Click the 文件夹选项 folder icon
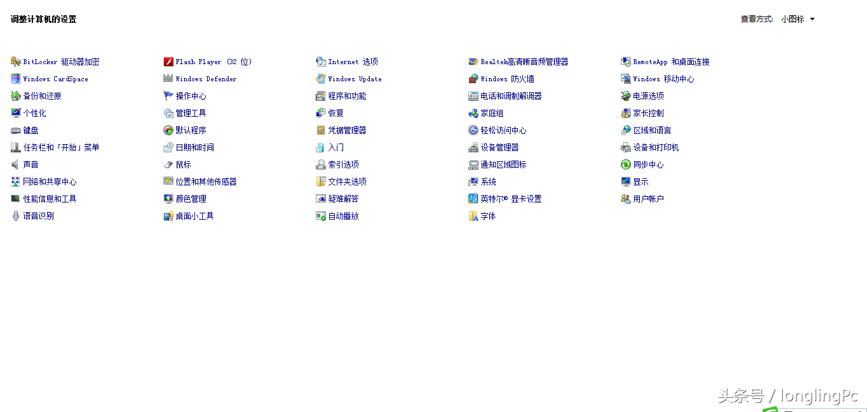 pos(321,182)
